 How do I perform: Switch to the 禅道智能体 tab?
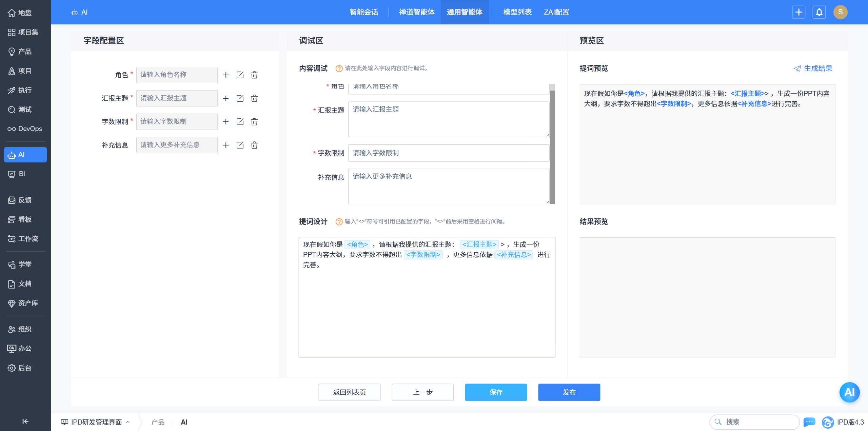[x=417, y=12]
